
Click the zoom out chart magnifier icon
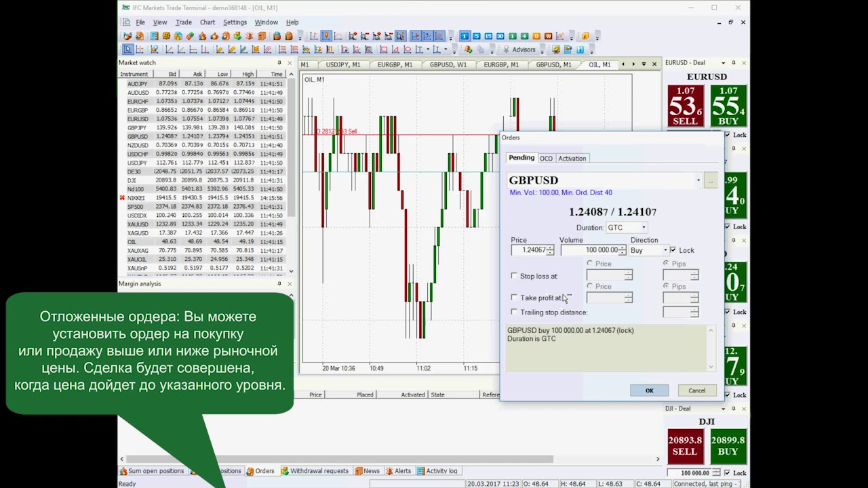365,36
